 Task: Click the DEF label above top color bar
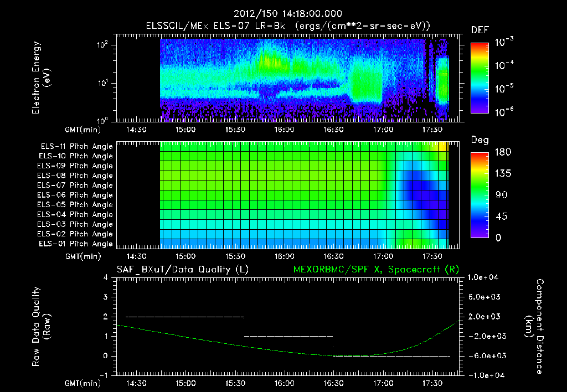tap(480, 30)
